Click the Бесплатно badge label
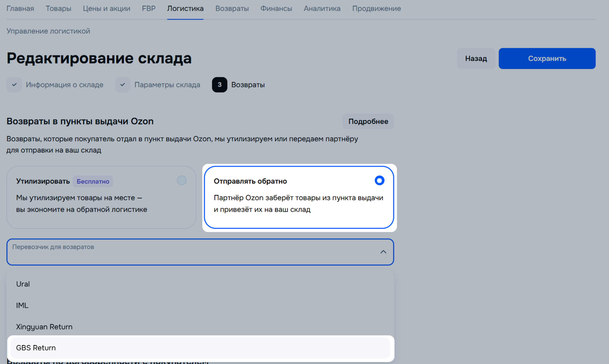 pyautogui.click(x=93, y=182)
